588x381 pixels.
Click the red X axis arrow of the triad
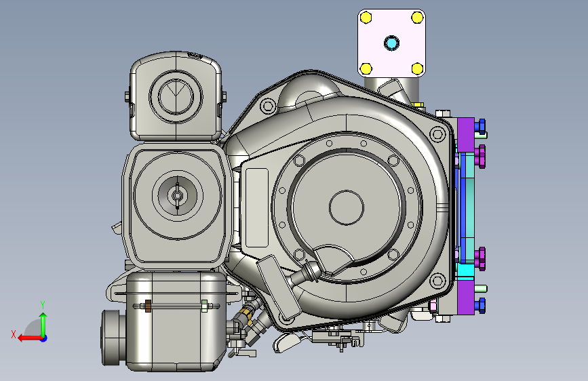pos(29,338)
